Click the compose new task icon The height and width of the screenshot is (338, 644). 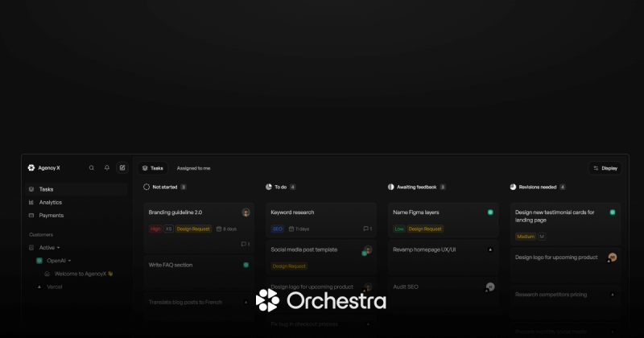click(122, 167)
